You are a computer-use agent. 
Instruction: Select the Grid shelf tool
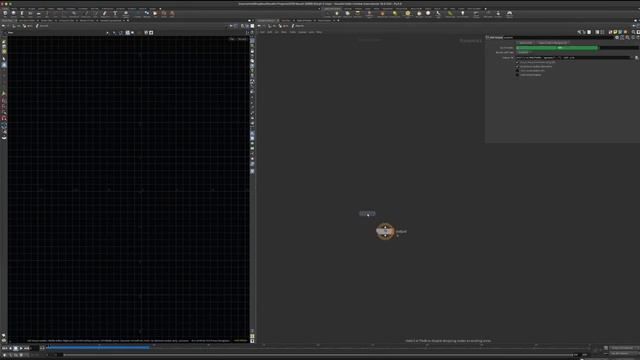(38, 13)
